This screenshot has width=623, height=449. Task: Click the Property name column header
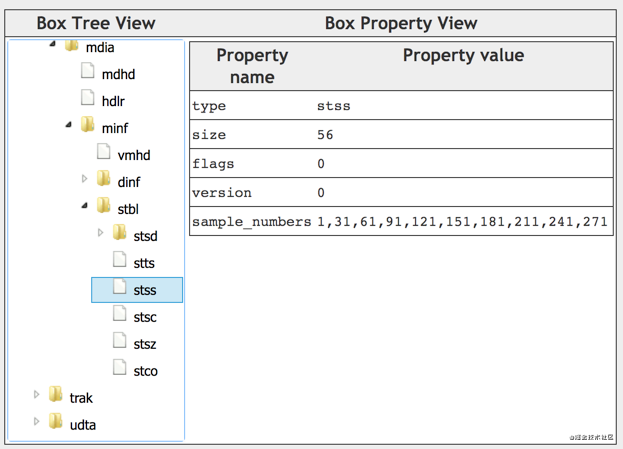[252, 66]
